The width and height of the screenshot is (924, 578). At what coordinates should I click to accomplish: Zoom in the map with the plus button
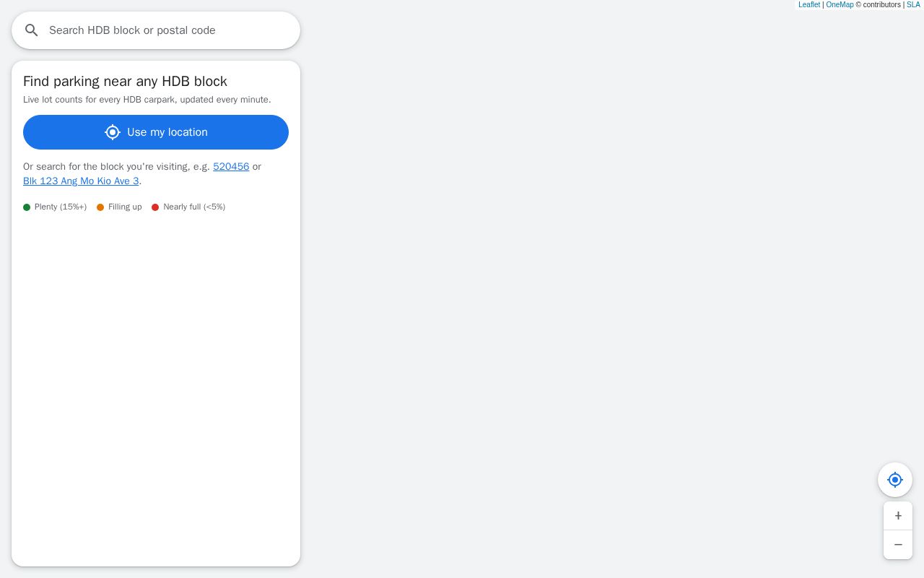898,516
